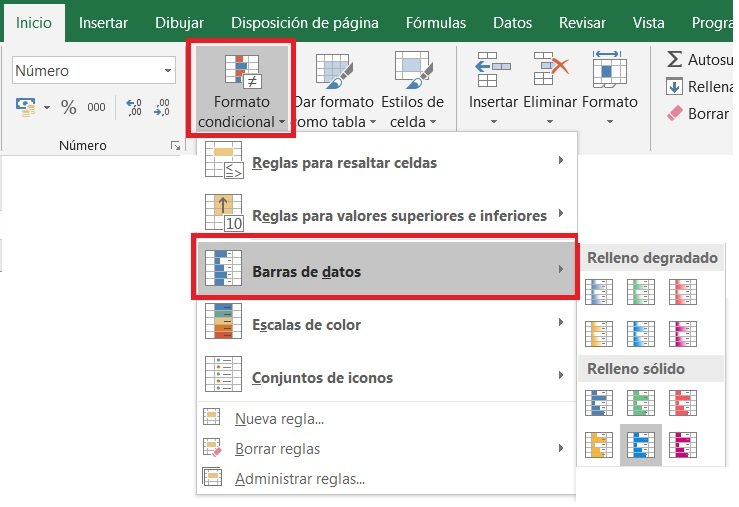Select purple solid fill data bar
The height and width of the screenshot is (507, 739).
click(682, 445)
